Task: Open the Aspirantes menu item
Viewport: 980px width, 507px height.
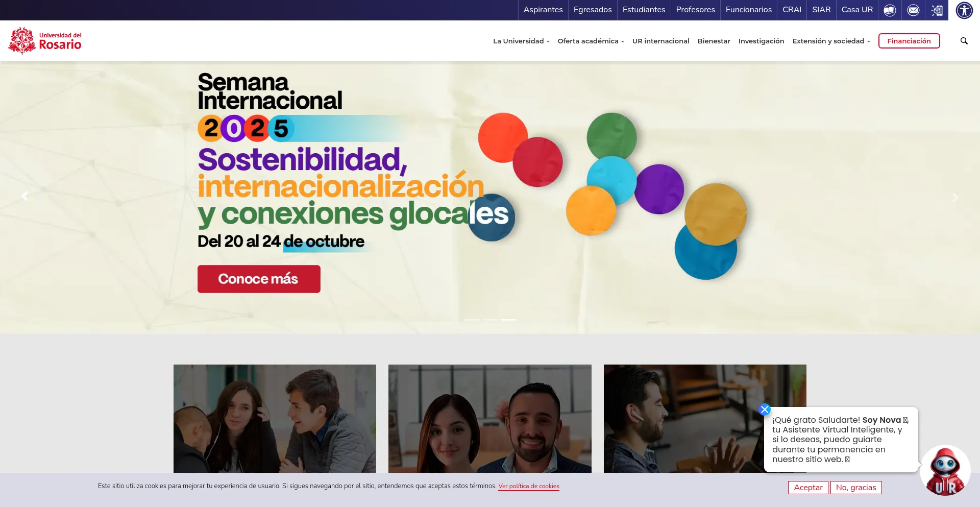Action: point(543,10)
